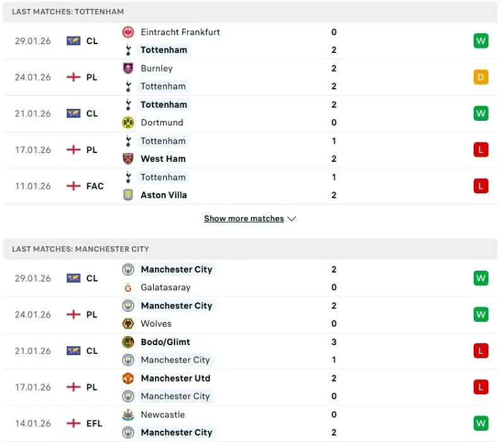Expand the Show more matches chevron
The image size is (504, 442).
pyautogui.click(x=291, y=219)
